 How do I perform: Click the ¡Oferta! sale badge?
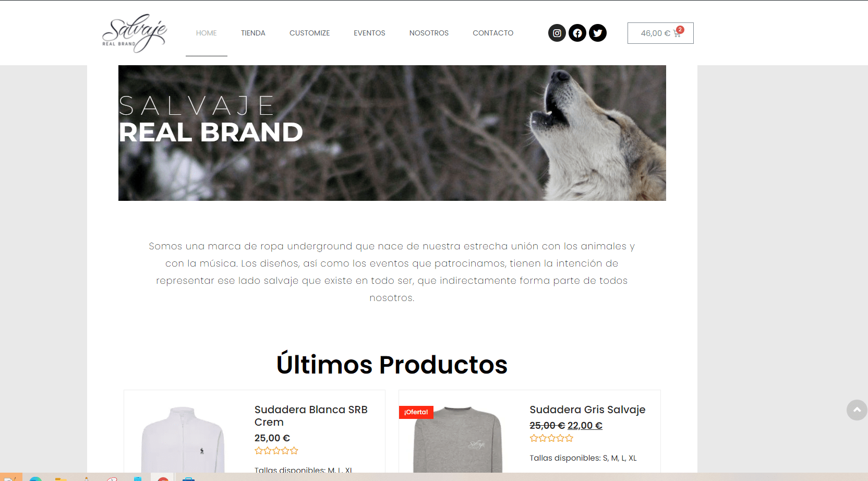click(x=416, y=412)
